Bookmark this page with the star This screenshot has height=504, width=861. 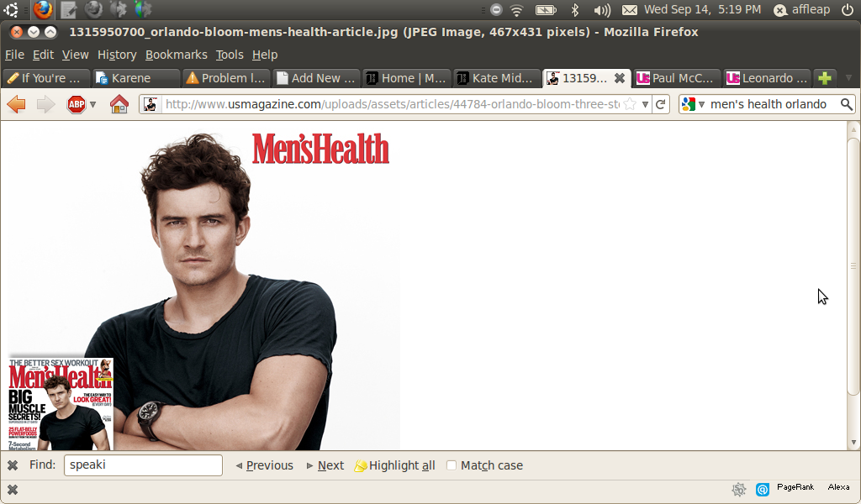(x=630, y=104)
